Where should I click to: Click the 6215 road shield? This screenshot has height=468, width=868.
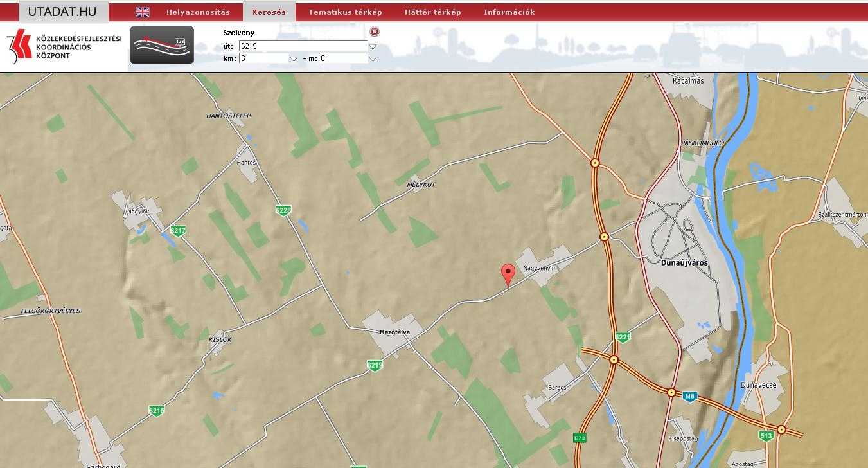156,410
